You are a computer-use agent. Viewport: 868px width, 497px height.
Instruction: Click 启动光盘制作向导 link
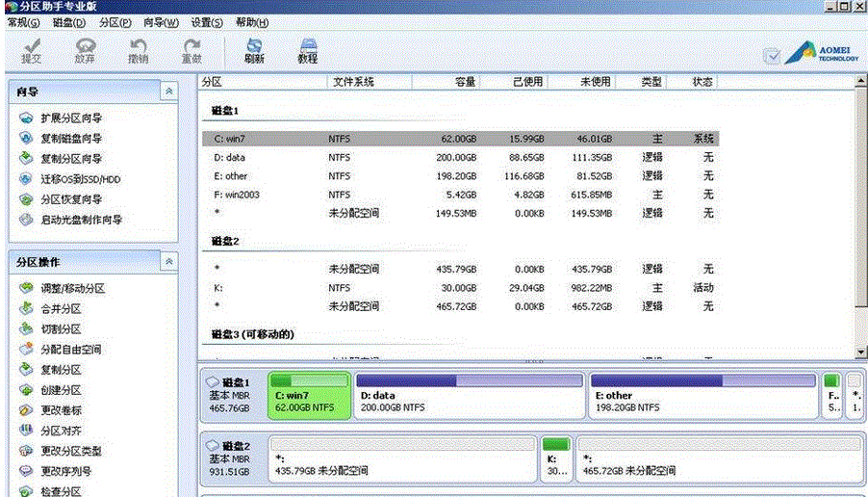[81, 220]
